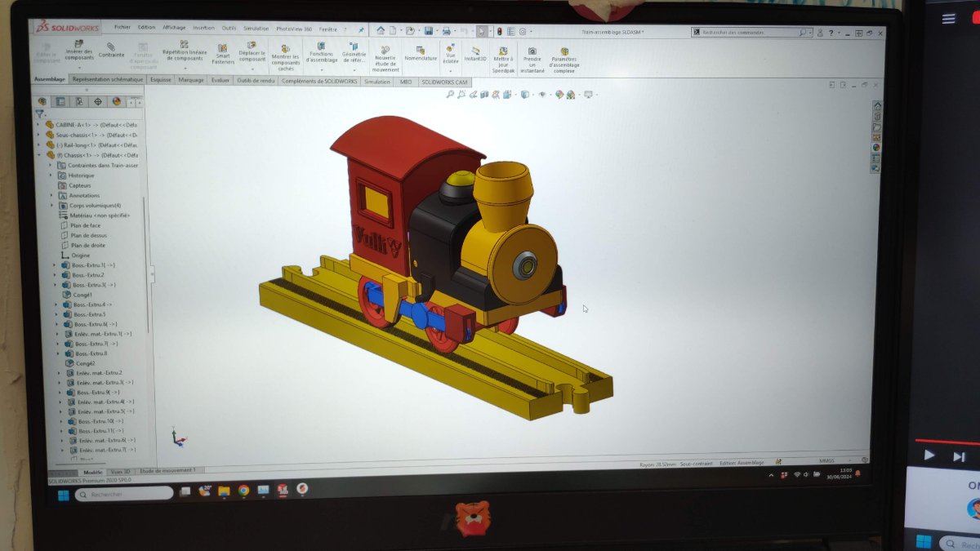
Task: Click Zoom to fit magnifier icon
Action: 450,94
